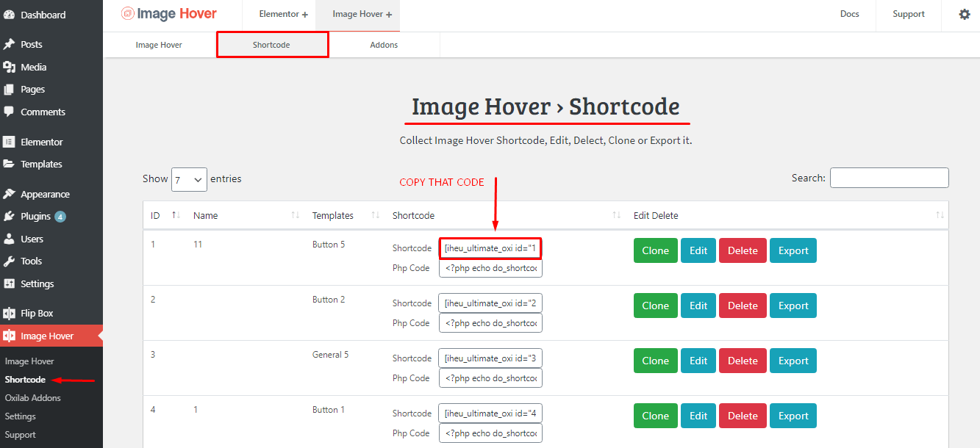Screen dimensions: 980x448
Task: Clone the Button 5 shortcode row
Action: click(655, 250)
